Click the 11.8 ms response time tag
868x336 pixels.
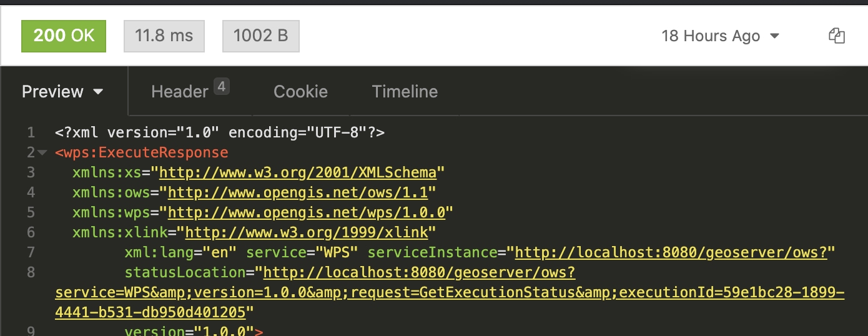[164, 36]
